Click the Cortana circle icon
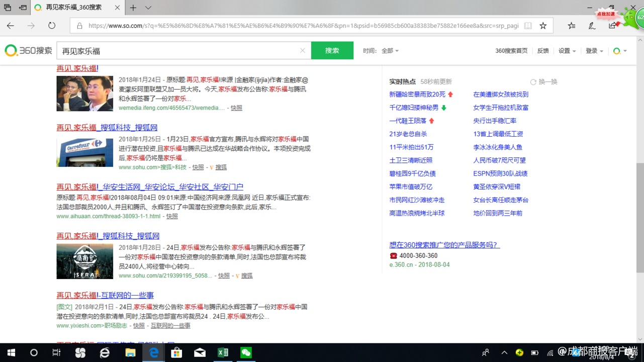644x362 pixels. point(34,352)
